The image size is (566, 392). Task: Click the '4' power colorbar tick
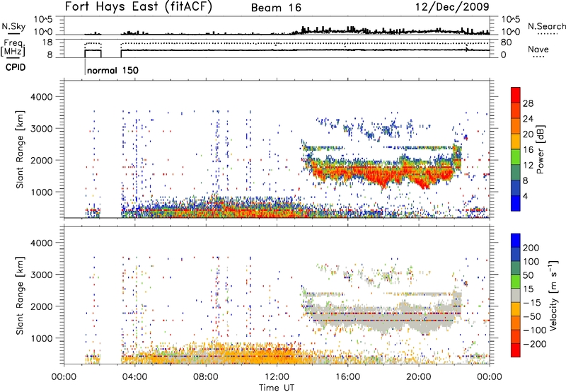[525, 197]
